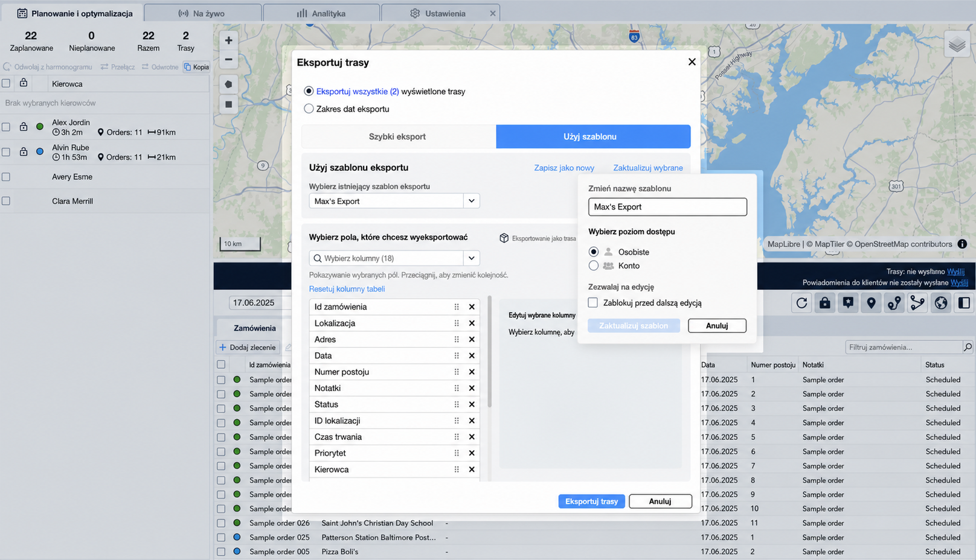
Task: Expand the Wybierz kolumny dropdown arrow
Action: [472, 258]
